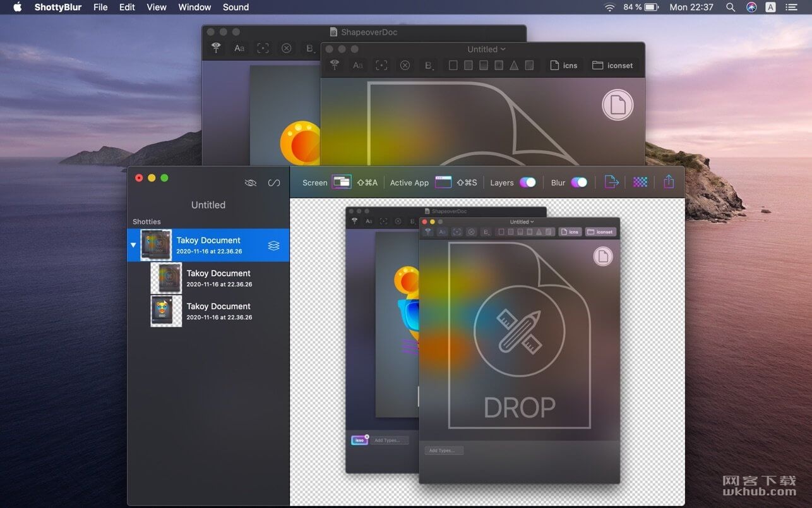This screenshot has height=508, width=812.
Task: Click the icns export button in Untitled window
Action: point(564,65)
